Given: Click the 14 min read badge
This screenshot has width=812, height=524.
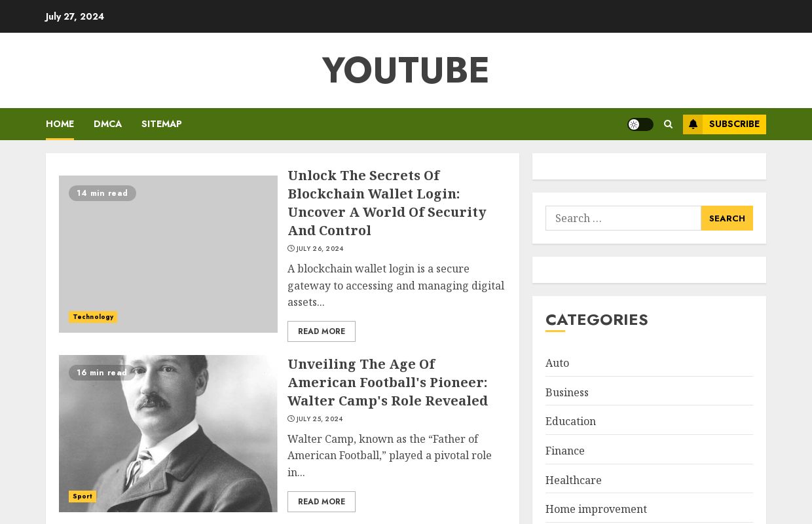Looking at the screenshot, I should (102, 193).
